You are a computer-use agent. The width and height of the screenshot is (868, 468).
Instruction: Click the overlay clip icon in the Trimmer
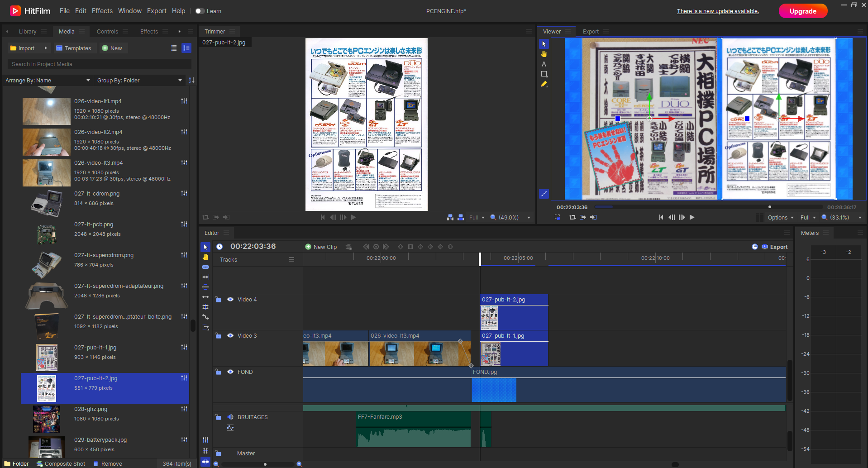[x=461, y=217]
